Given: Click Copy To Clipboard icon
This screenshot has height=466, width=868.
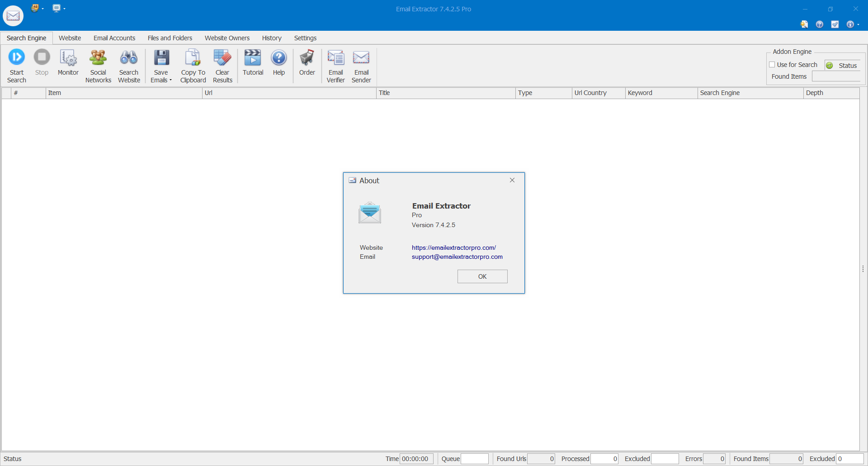Looking at the screenshot, I should tap(193, 58).
